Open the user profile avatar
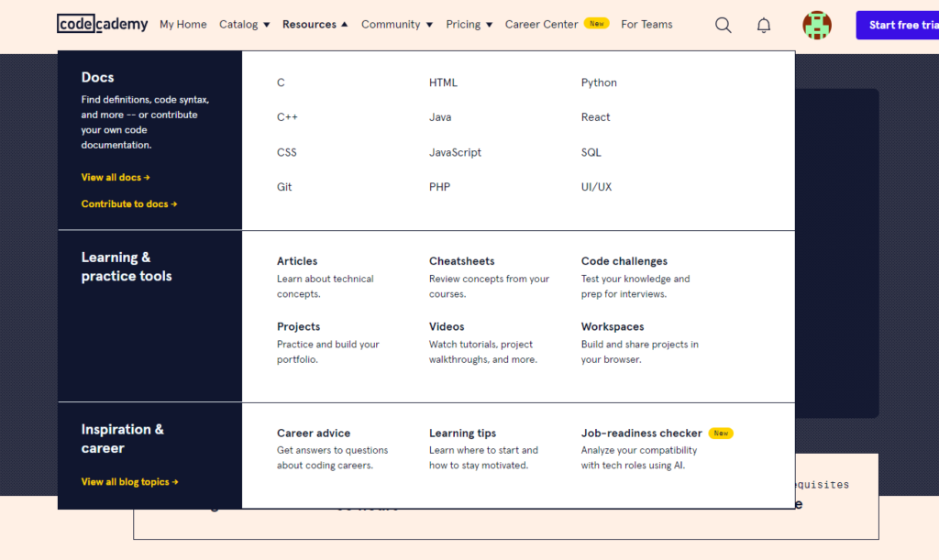 point(817,25)
